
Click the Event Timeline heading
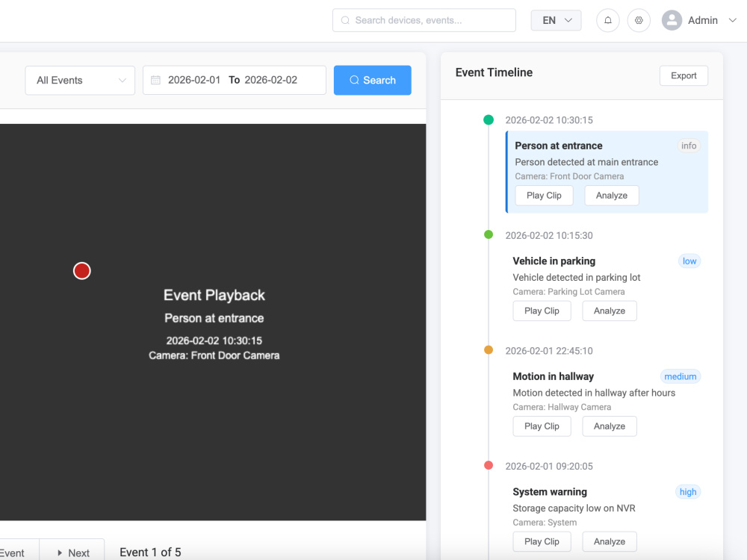click(x=494, y=72)
